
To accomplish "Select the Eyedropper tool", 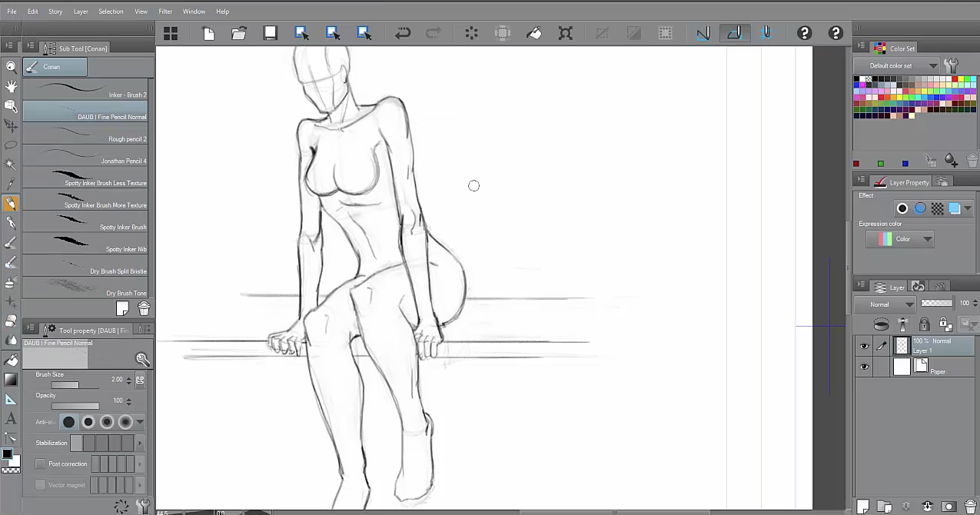I will [11, 184].
